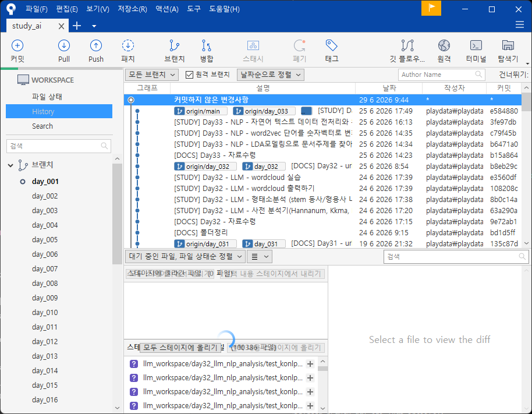Click the magnifier icon in the Author Name field
This screenshot has width=532, height=414.
pyautogui.click(x=478, y=75)
